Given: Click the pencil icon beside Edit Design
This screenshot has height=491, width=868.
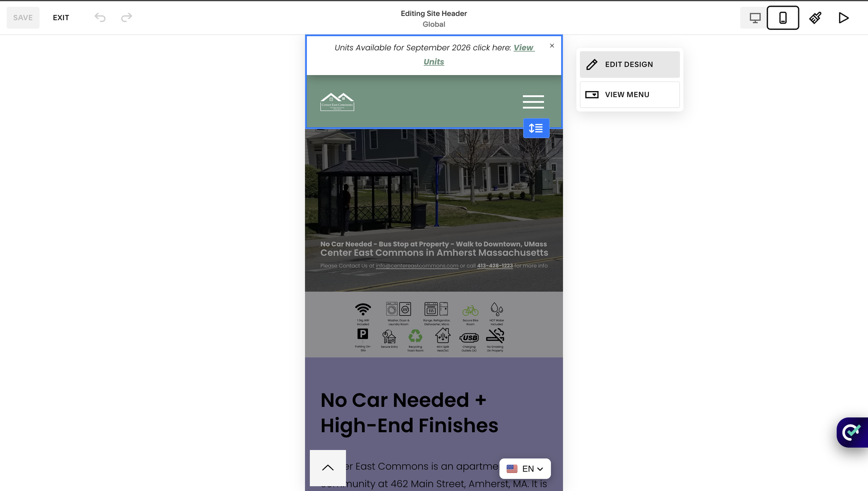Looking at the screenshot, I should (592, 65).
